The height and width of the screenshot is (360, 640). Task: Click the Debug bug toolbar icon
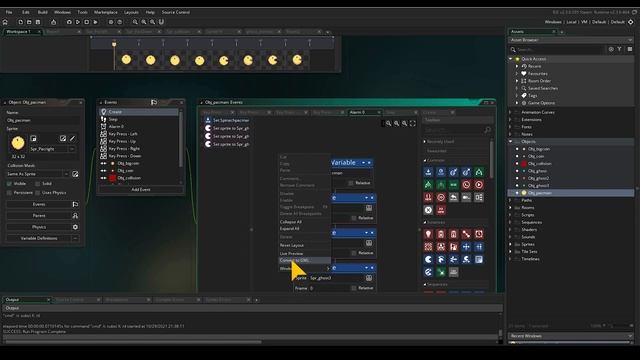69,22
